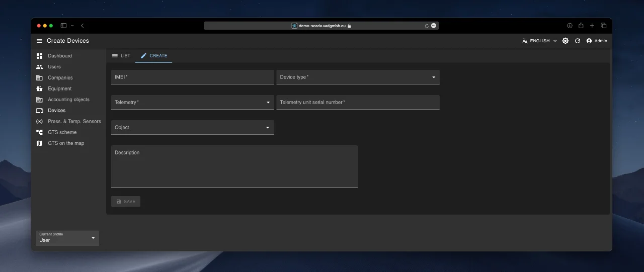Change the Current profile selector
Viewport: 644px width, 272px height.
click(x=67, y=238)
